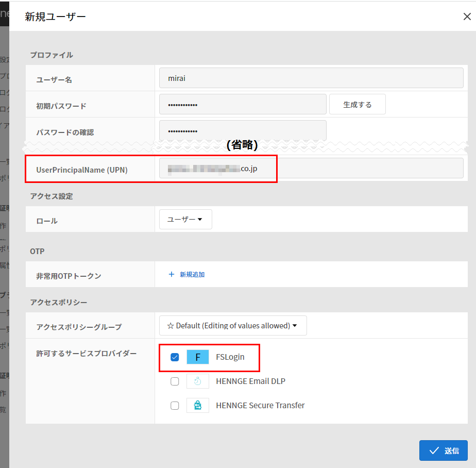Image resolution: width=476 pixels, height=468 pixels.
Task: Click the ロール row label
Action: click(47, 221)
